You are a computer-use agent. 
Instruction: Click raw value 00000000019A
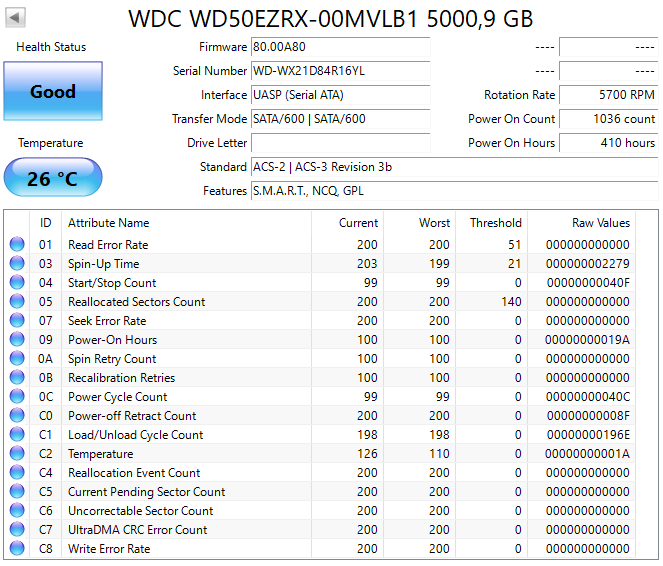point(587,340)
